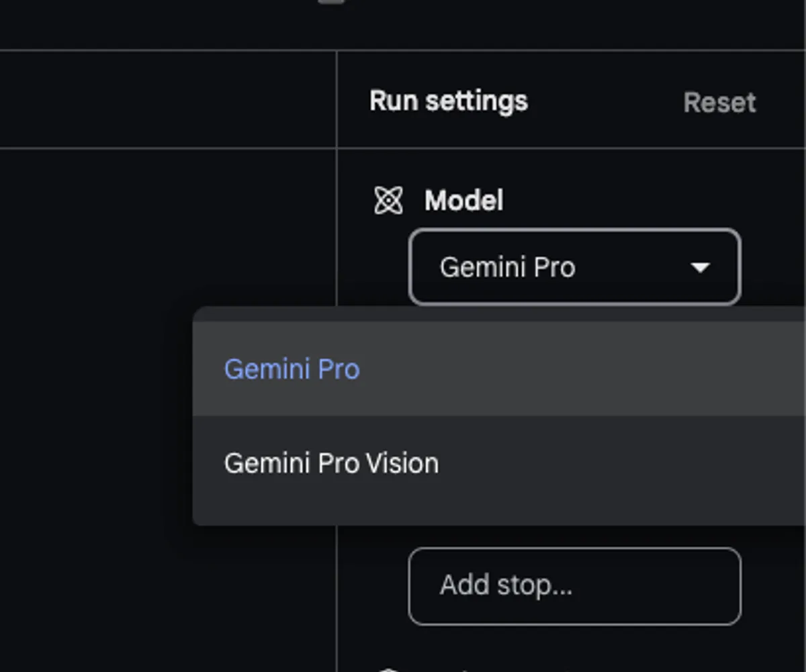Click the dropdown arrow in the Model selector
The height and width of the screenshot is (672, 806).
700,268
